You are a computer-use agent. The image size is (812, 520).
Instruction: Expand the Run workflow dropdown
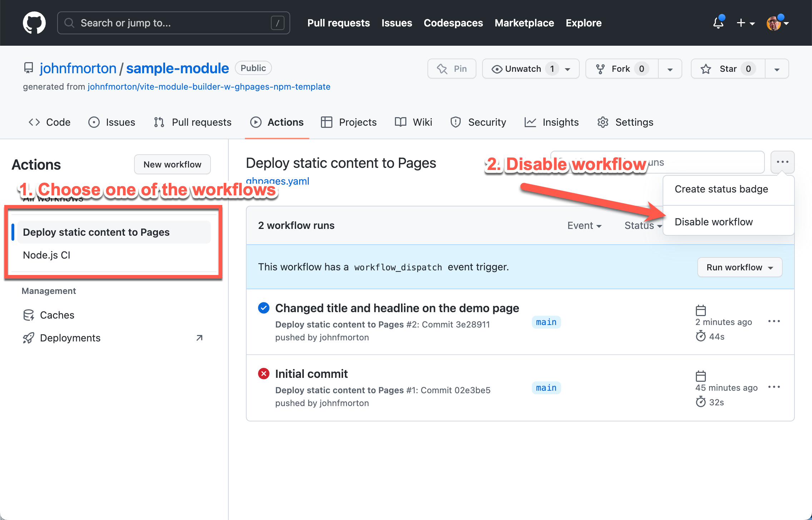tap(739, 267)
